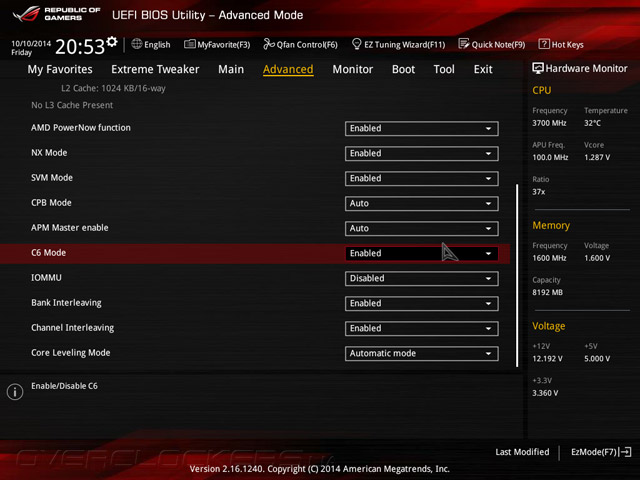
Task: Click the memory capacity 8192 MB value
Action: pyautogui.click(x=547, y=292)
